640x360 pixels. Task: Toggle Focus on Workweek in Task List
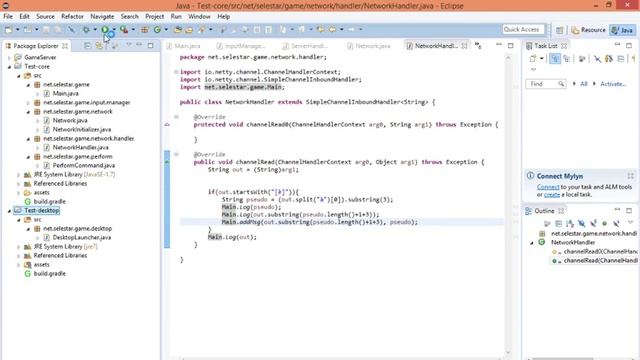coord(582,59)
